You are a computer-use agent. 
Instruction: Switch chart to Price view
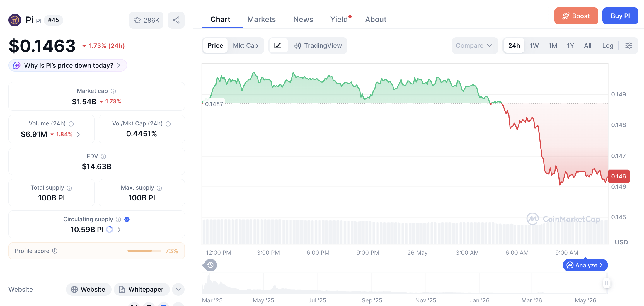pyautogui.click(x=215, y=45)
